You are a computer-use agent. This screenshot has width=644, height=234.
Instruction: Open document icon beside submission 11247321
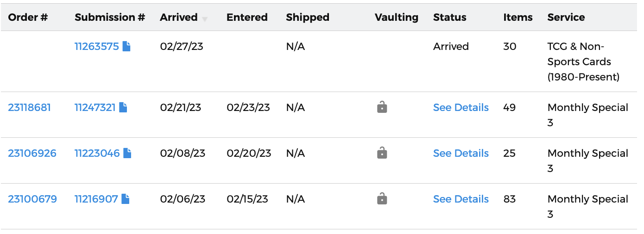click(123, 107)
